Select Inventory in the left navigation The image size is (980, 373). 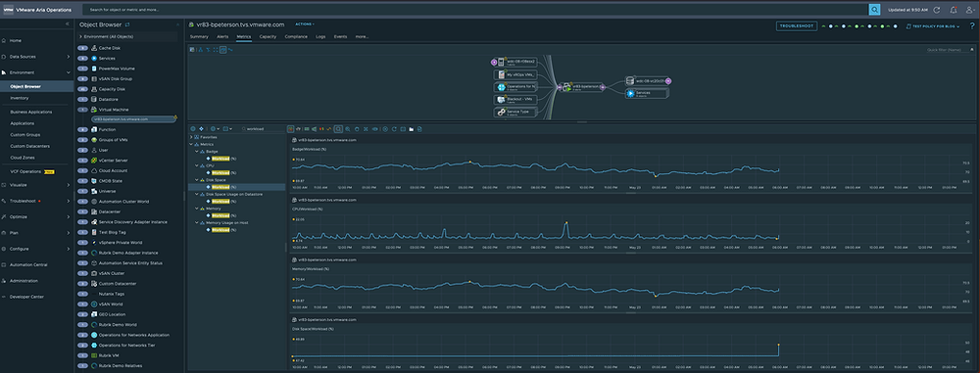[x=20, y=98]
